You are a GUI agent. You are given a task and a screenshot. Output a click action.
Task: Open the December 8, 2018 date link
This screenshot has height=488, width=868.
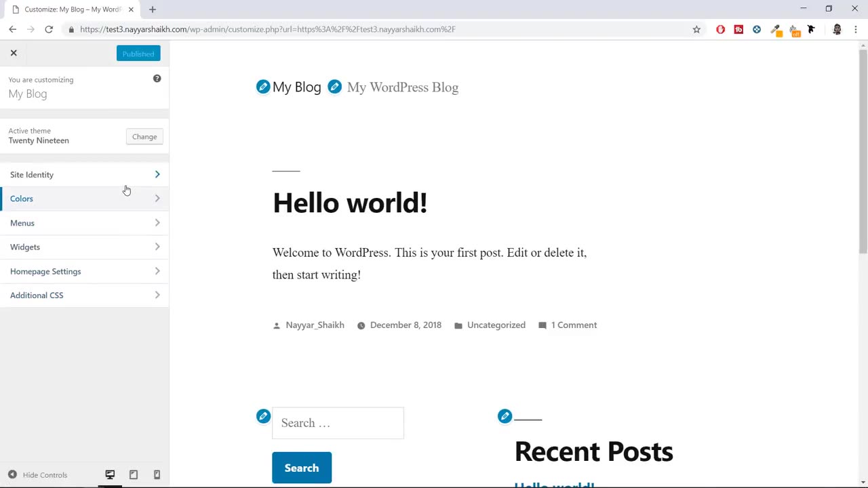(406, 325)
